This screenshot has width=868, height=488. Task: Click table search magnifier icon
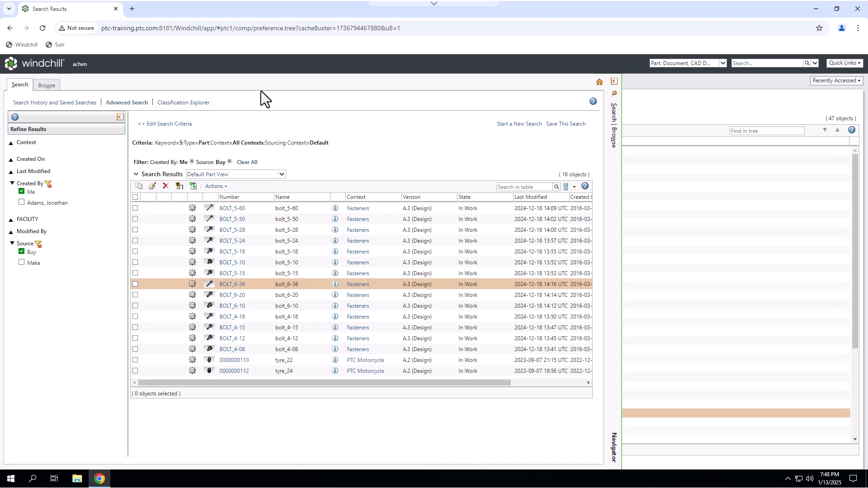pyautogui.click(x=557, y=187)
